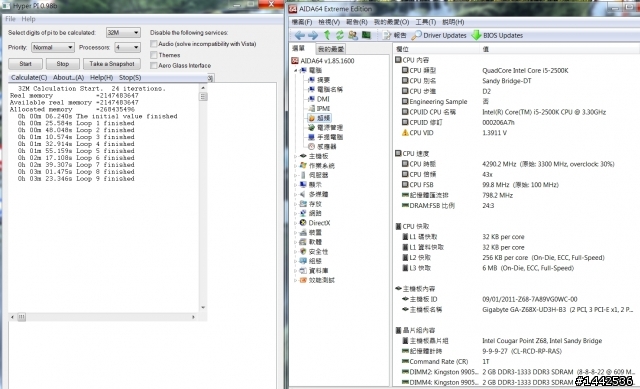Expand the 存放 storage tree node
This screenshot has height=389, width=640.
296,204
